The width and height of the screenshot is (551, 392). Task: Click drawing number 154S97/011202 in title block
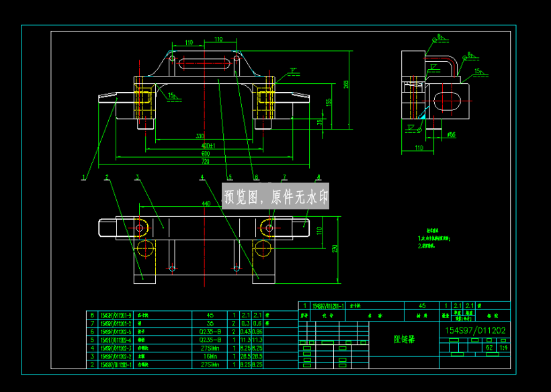[475, 330]
